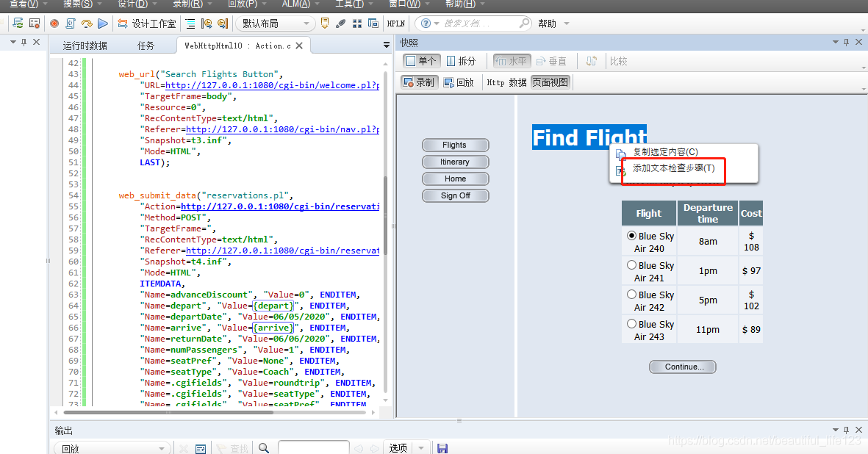Select Blue Sky Air 242 radio button

tap(631, 294)
